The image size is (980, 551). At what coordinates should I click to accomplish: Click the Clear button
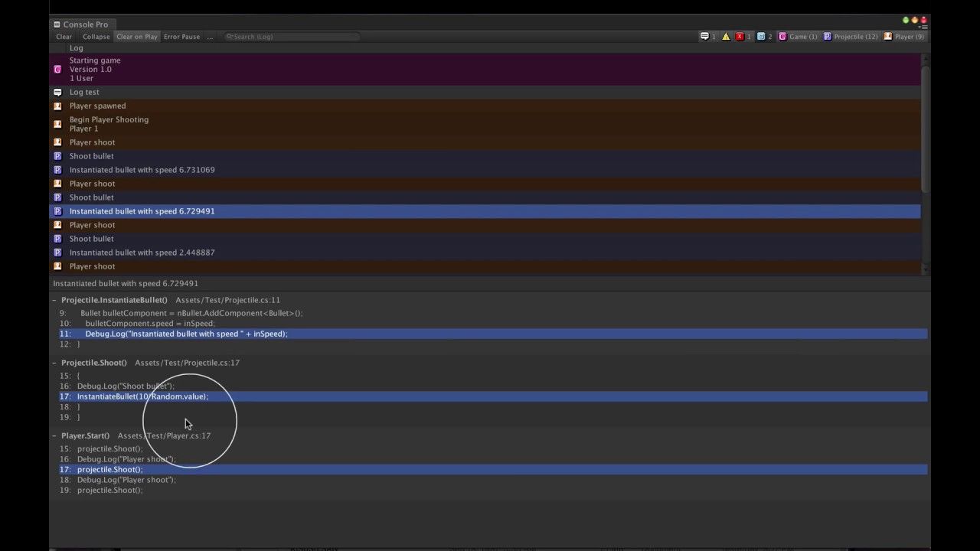pyautogui.click(x=64, y=37)
